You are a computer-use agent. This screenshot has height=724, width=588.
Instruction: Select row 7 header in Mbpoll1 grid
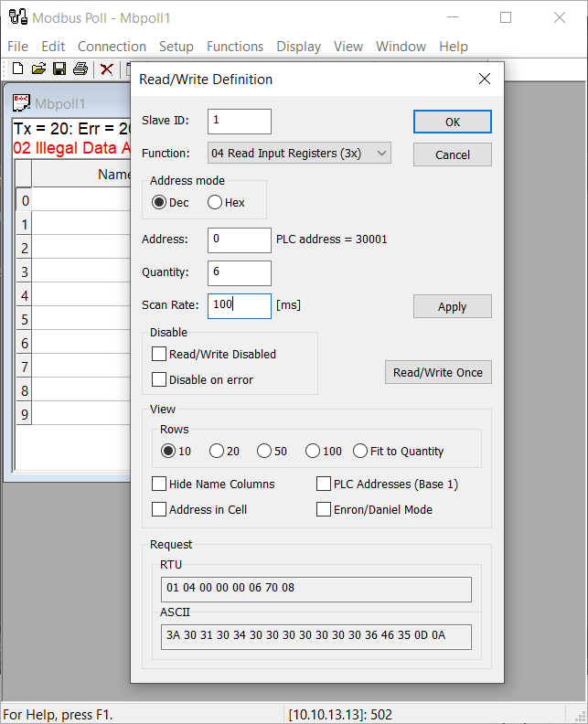coord(24,367)
